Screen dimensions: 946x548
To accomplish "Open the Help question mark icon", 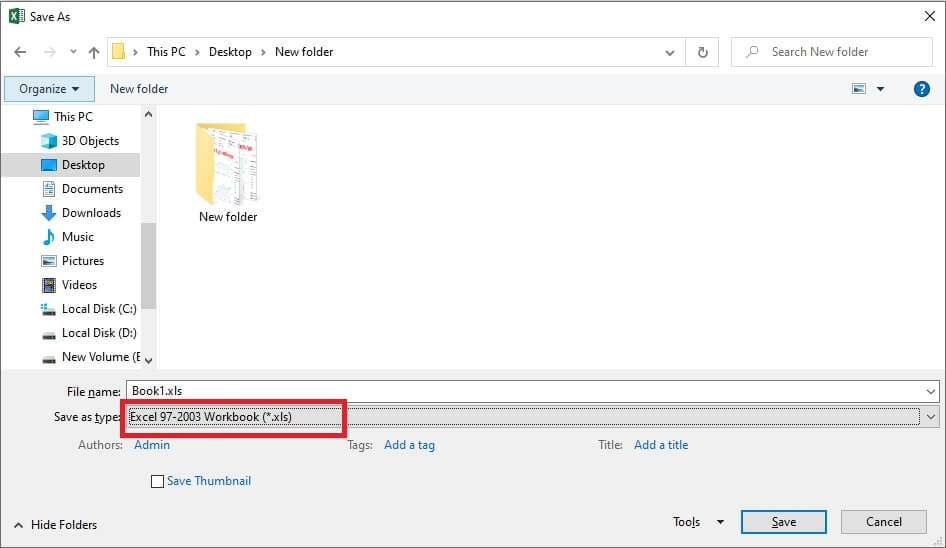I will (x=922, y=89).
